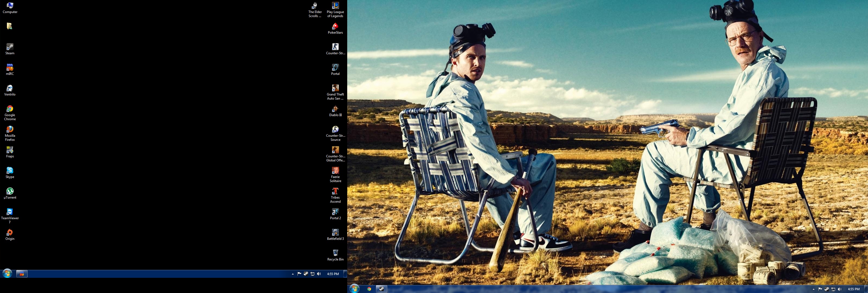Expand hidden tray icons on right taskbar

[813, 289]
